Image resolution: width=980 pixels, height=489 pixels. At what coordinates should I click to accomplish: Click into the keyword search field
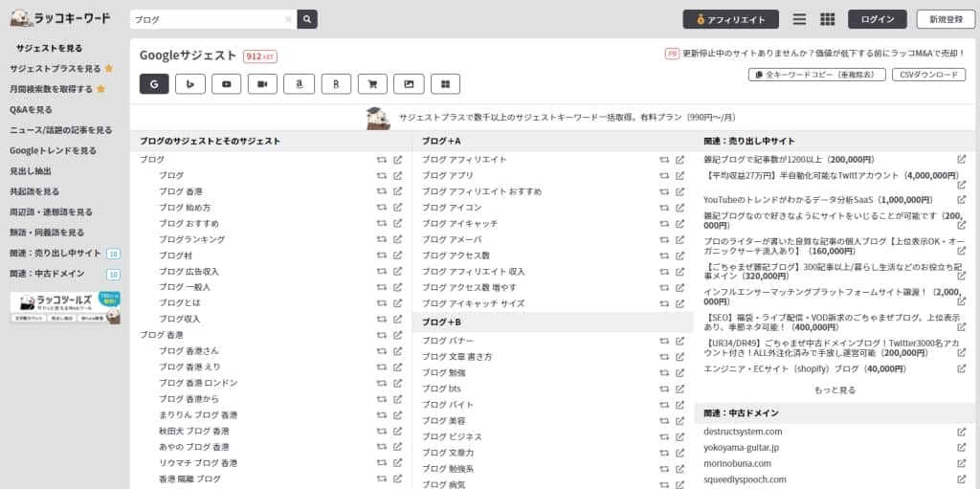point(206,19)
